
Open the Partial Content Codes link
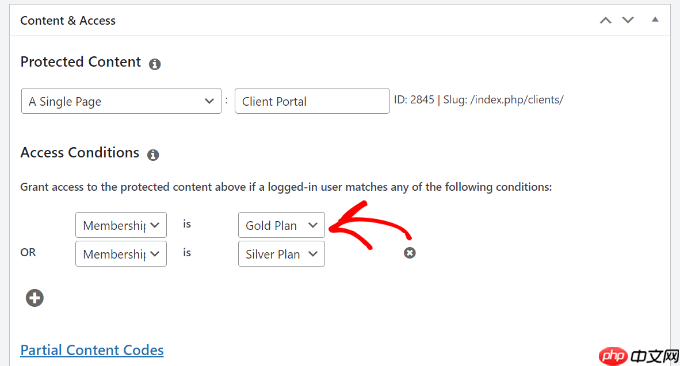click(x=92, y=350)
